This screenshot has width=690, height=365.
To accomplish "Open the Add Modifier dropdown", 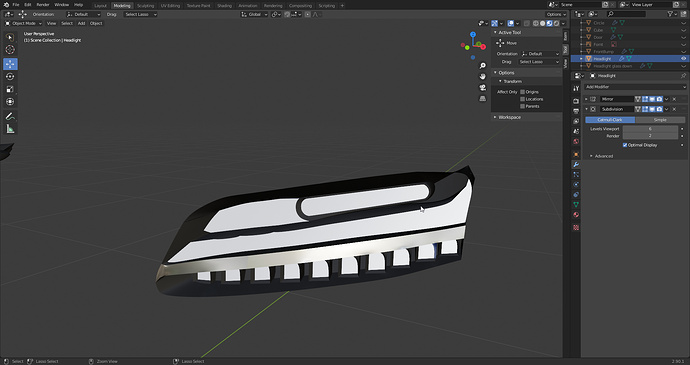I will click(x=635, y=87).
